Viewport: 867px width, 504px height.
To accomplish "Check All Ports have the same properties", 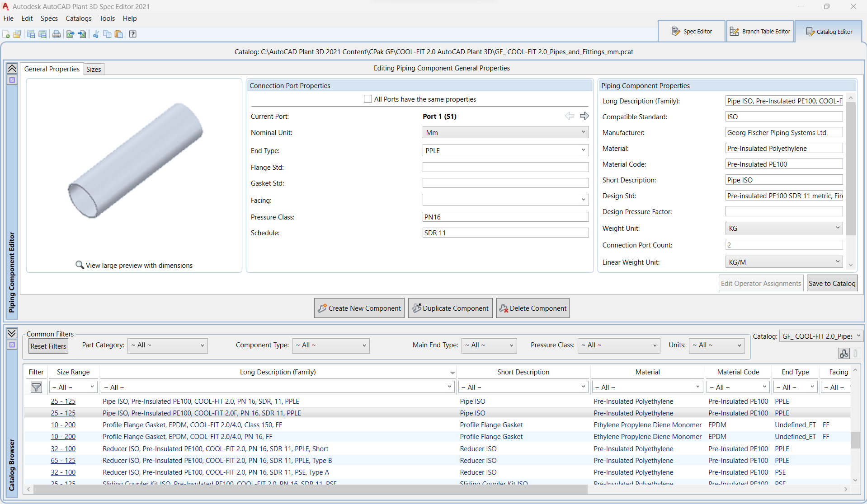I will click(368, 99).
